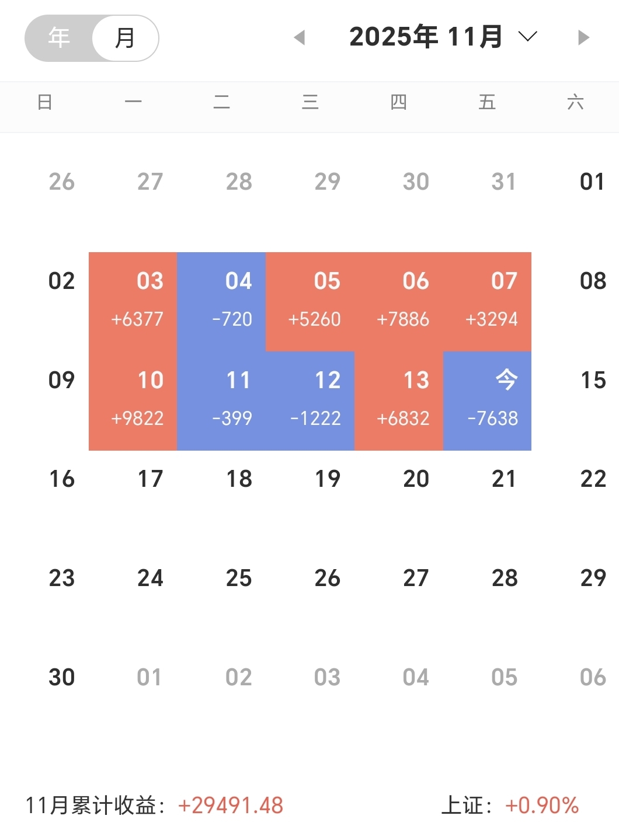Select today's 今 cell showing -7638

[x=487, y=401]
